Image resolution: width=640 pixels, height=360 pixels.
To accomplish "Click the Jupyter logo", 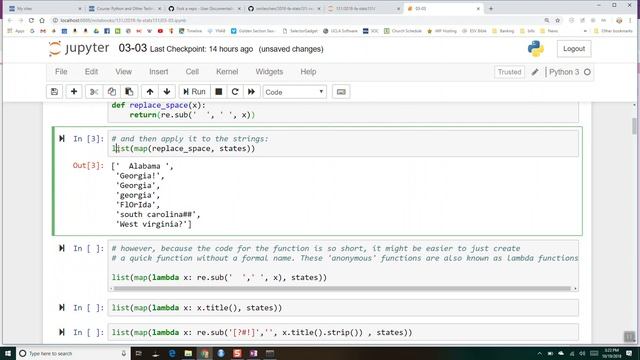I will pos(79,48).
